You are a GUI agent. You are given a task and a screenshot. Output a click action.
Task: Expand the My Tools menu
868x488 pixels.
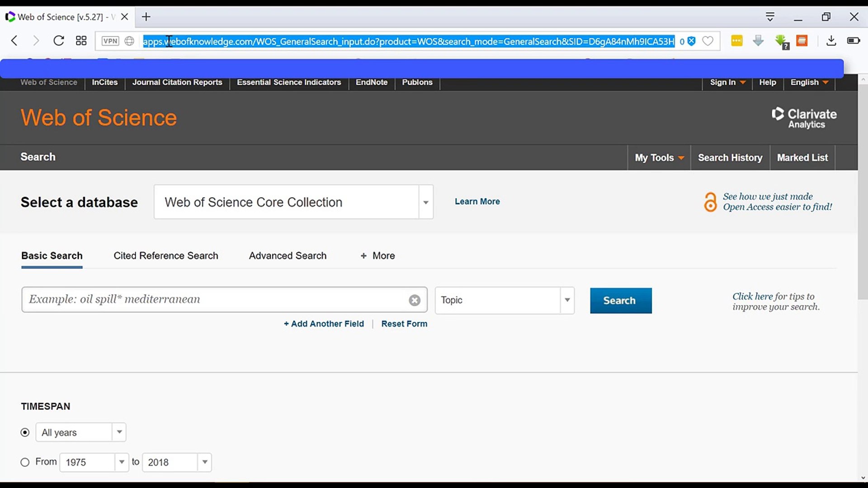660,158
